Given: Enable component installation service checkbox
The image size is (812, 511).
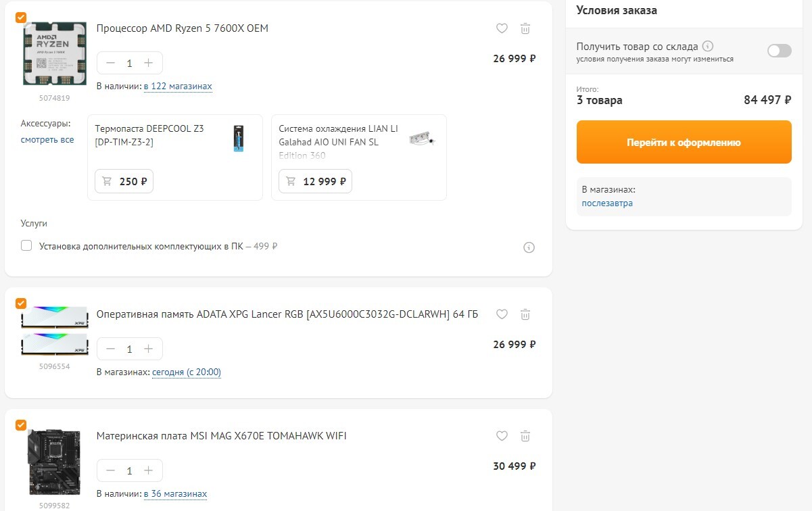Looking at the screenshot, I should (26, 246).
